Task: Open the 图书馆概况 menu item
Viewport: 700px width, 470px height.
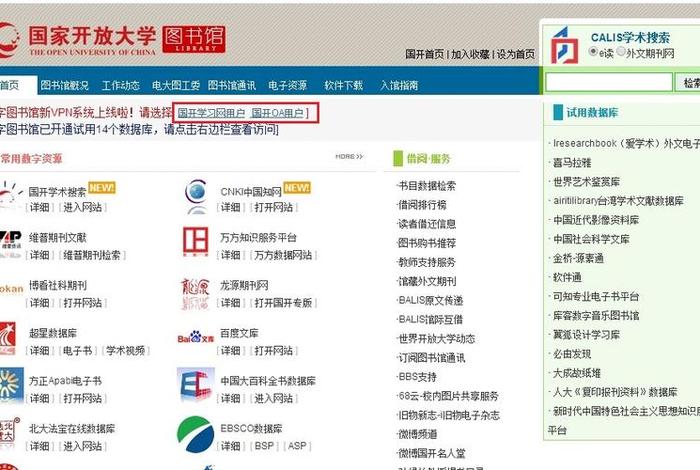Action: (65, 85)
